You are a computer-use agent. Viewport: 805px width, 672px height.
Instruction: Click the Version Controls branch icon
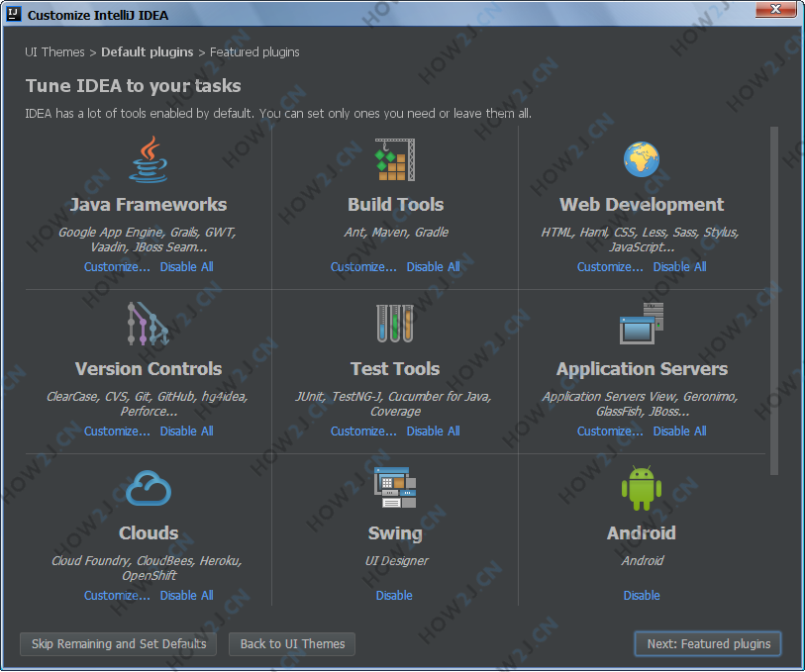click(148, 324)
